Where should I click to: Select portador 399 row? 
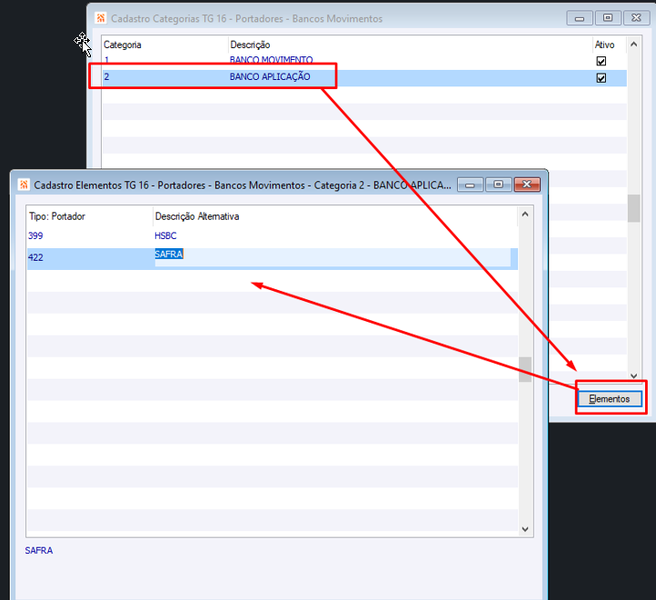point(272,236)
